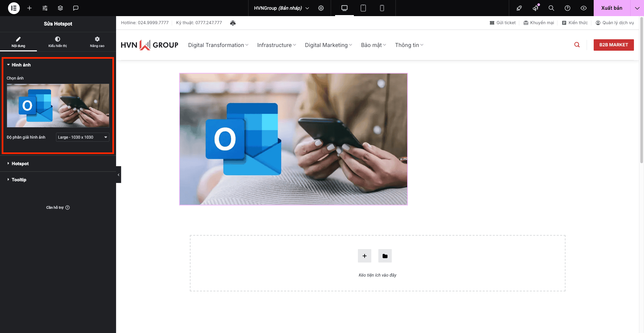Image resolution: width=644 pixels, height=333 pixels.
Task: Open the Finder search icon in top bar
Action: (x=551, y=8)
